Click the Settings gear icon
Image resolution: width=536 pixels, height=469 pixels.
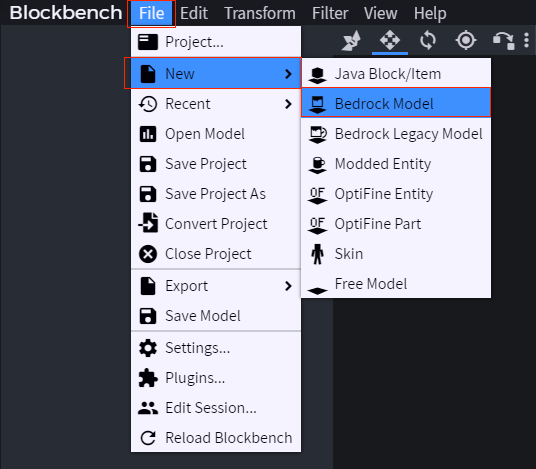(148, 348)
